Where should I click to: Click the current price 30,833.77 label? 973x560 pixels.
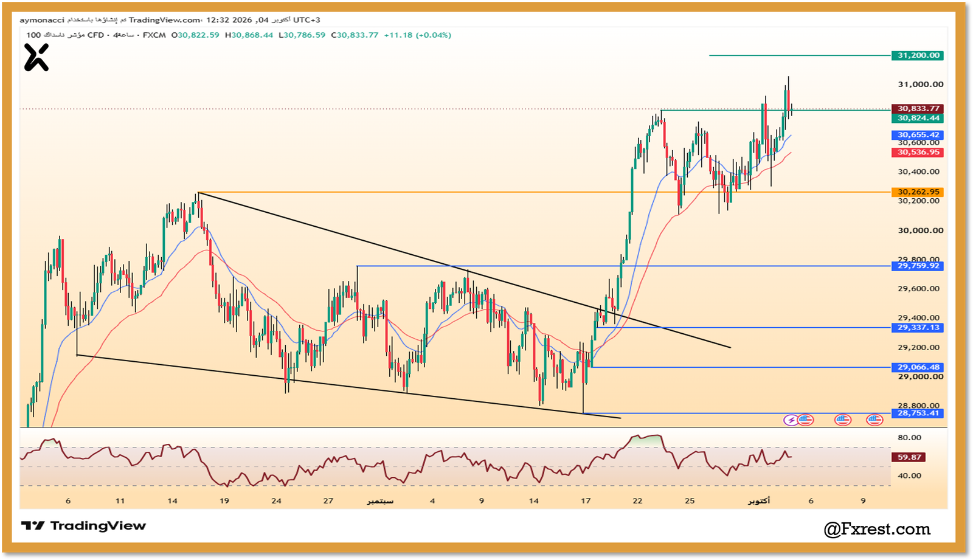(x=918, y=108)
